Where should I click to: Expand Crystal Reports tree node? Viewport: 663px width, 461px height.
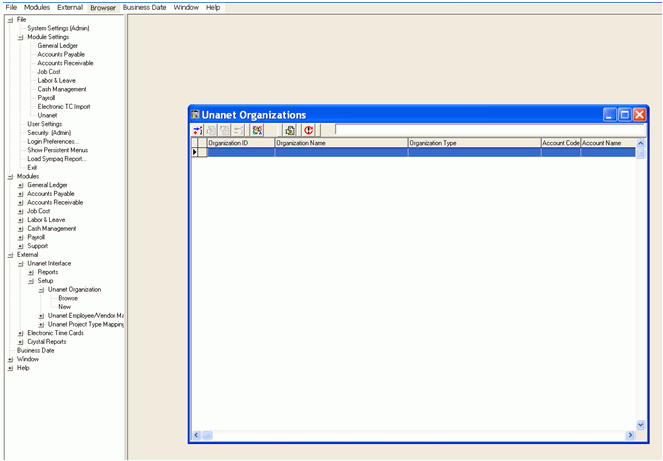(x=20, y=342)
